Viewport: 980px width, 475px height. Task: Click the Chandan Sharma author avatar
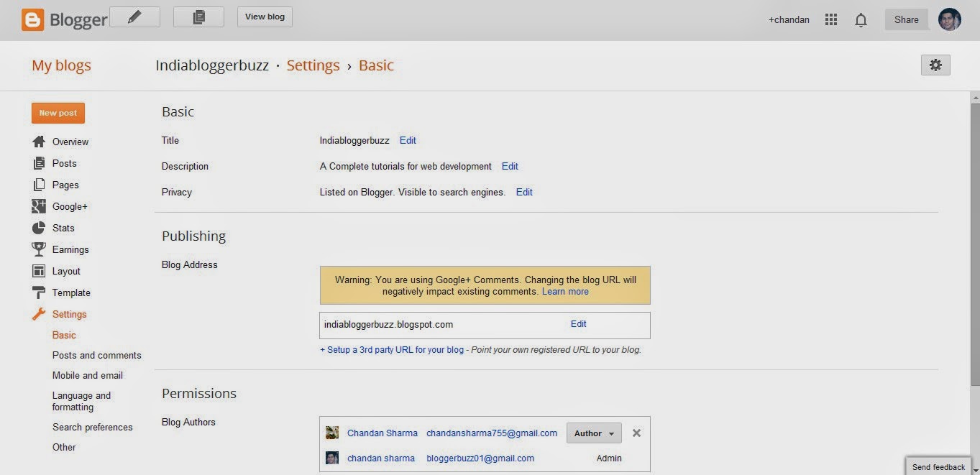click(x=332, y=433)
